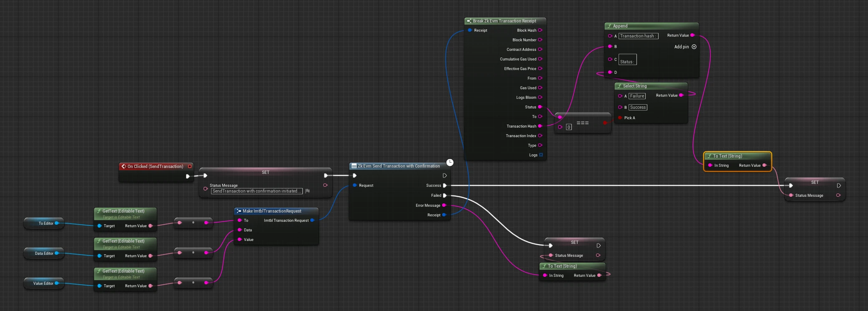Viewport: 868px width, 311px height.
Task: Click the Transaction Hash output pin
Action: point(540,126)
